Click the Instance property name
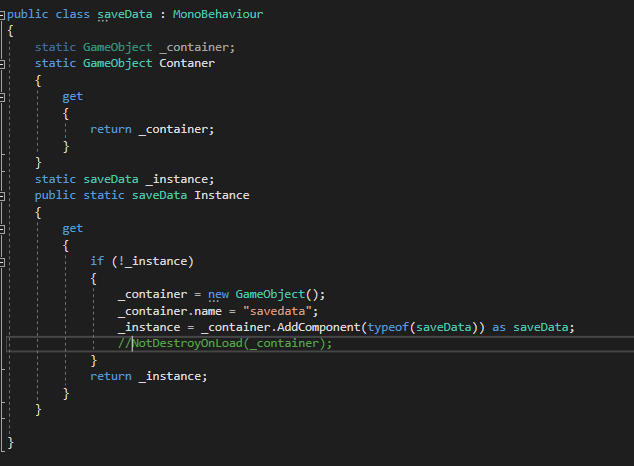 click(x=222, y=195)
